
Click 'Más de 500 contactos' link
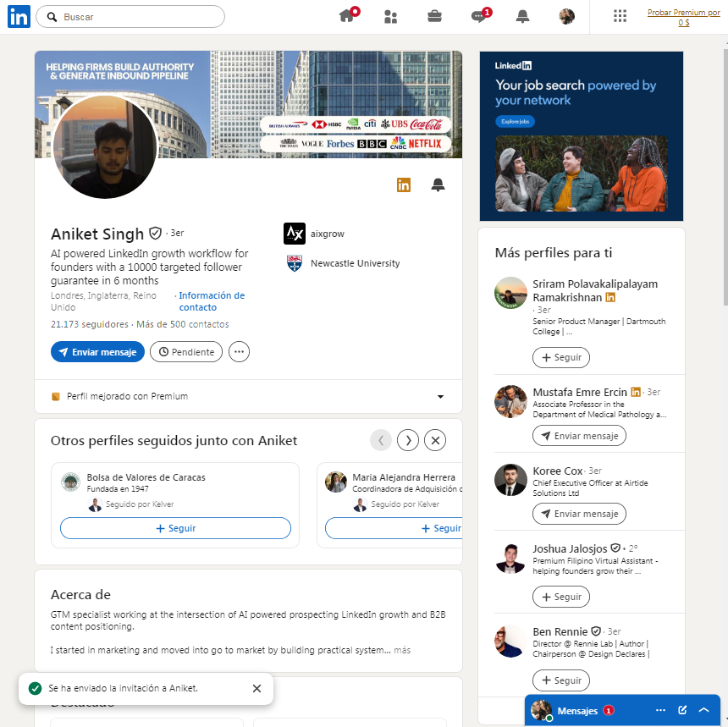tap(183, 324)
